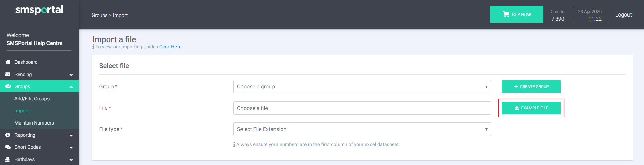Click the smsportal logo

[x=39, y=10]
